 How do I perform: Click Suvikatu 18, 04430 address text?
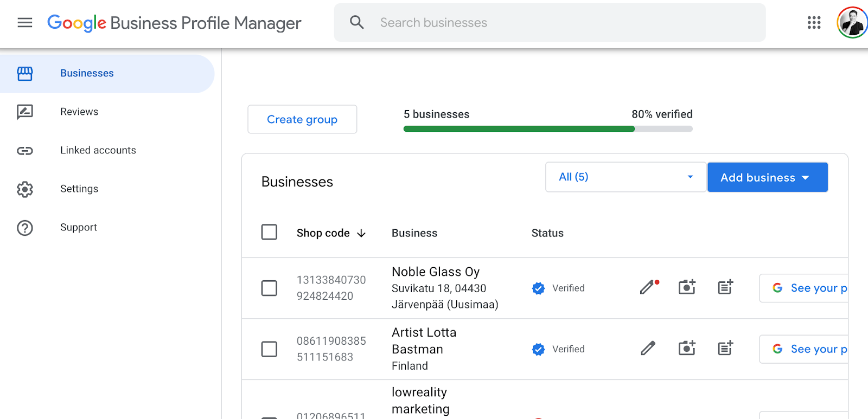coord(439,288)
